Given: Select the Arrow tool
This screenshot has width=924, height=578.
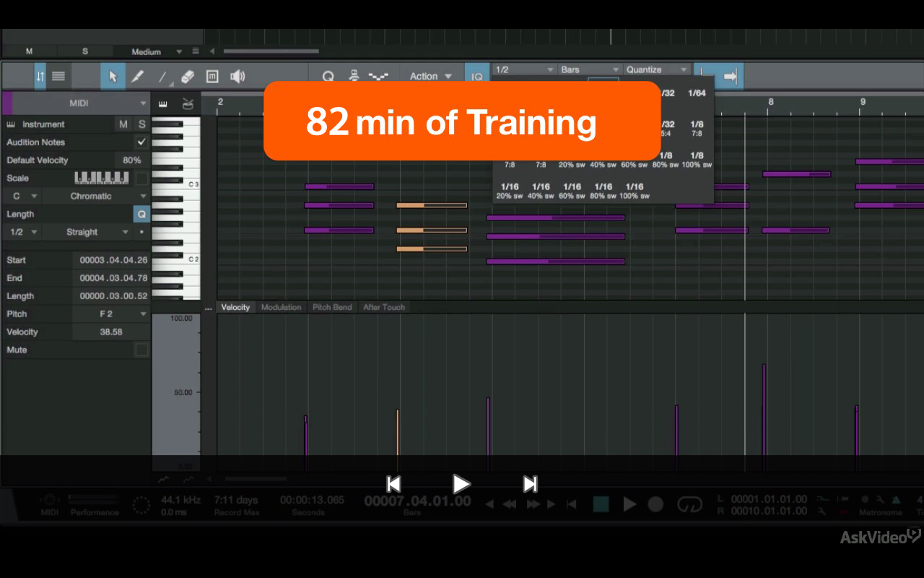Looking at the screenshot, I should click(x=113, y=76).
